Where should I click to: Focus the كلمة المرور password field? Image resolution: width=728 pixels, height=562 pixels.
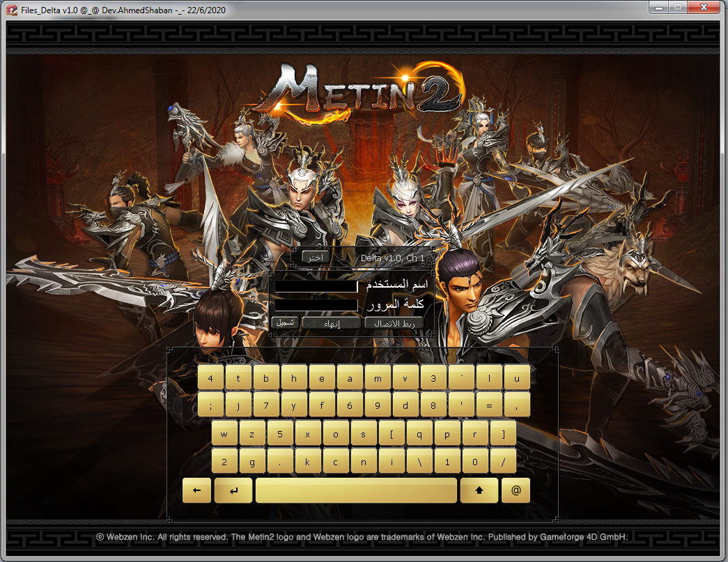pyautogui.click(x=316, y=305)
